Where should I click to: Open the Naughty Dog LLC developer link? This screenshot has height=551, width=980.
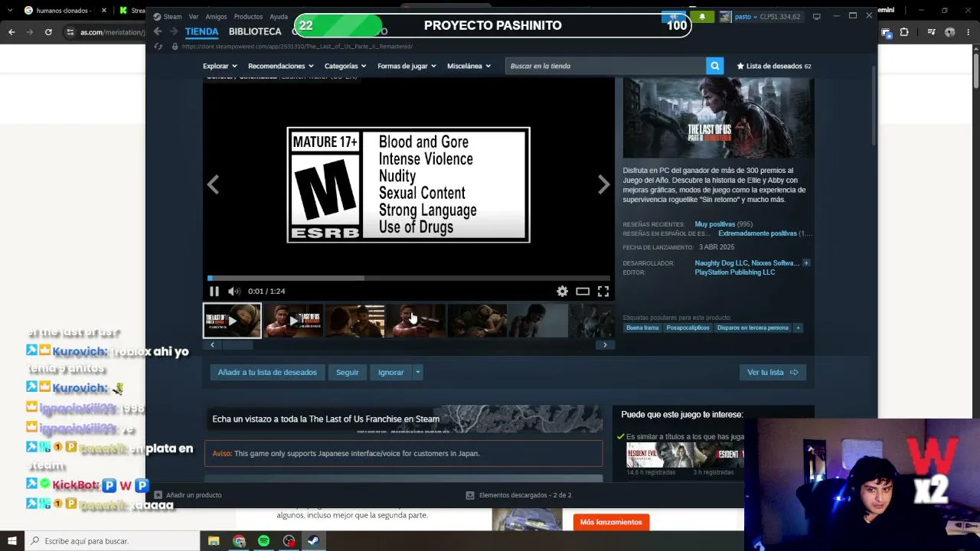coord(721,263)
